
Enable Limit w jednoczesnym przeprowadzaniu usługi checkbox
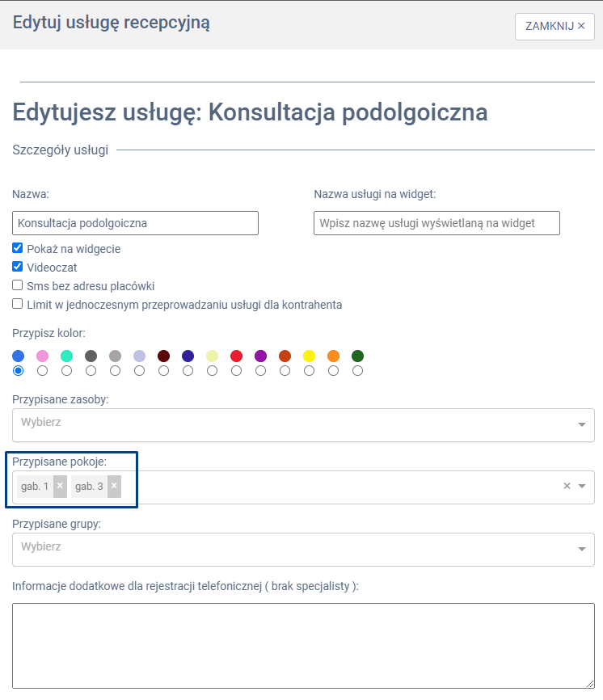tap(18, 304)
